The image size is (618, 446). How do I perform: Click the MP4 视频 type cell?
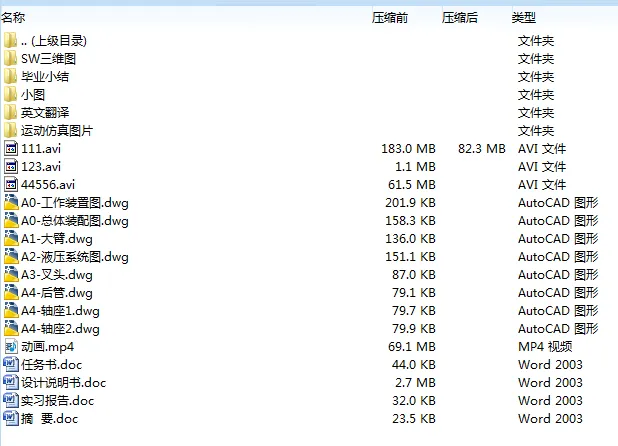pos(545,347)
